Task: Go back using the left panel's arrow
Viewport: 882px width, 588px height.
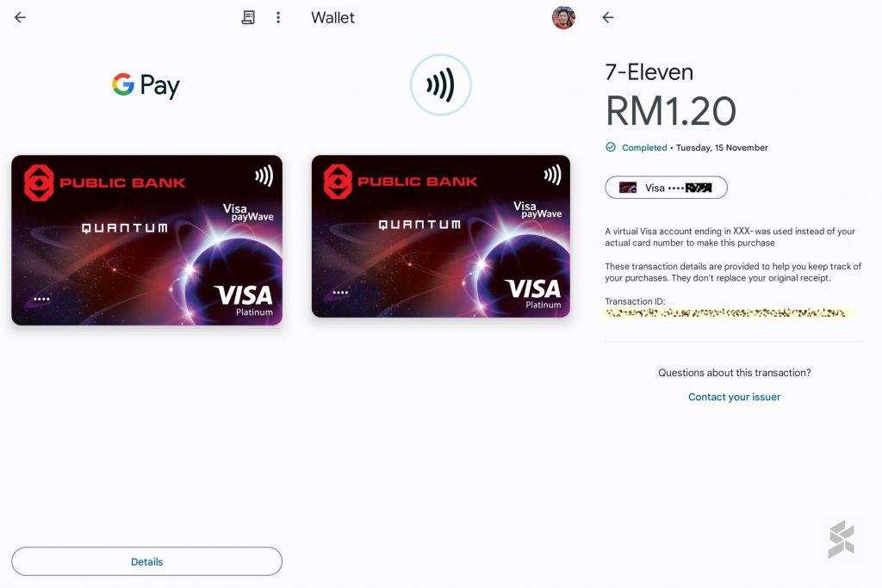Action: (x=21, y=17)
